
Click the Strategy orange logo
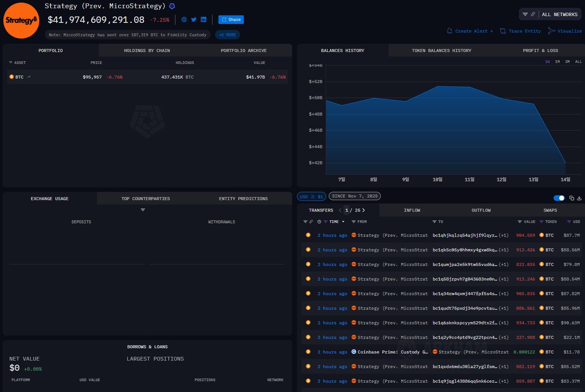(21, 20)
